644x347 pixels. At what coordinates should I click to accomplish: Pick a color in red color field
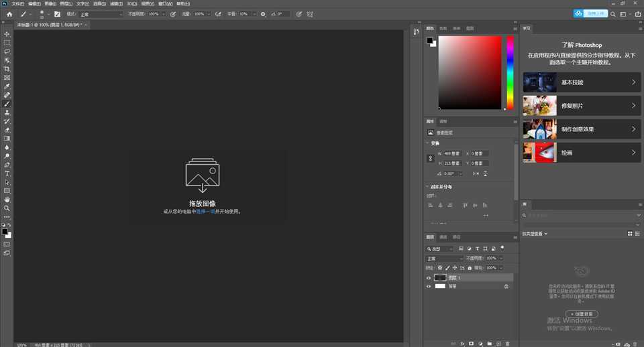(470, 72)
